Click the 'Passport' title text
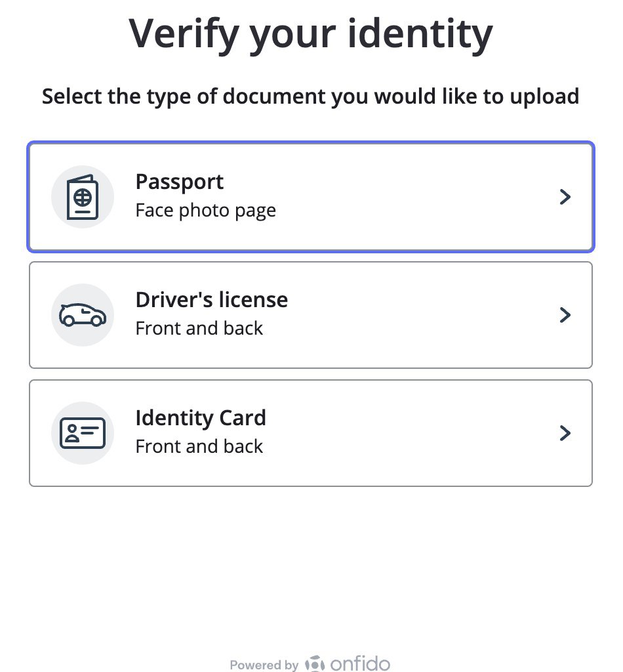This screenshot has height=672, width=623. [x=180, y=182]
